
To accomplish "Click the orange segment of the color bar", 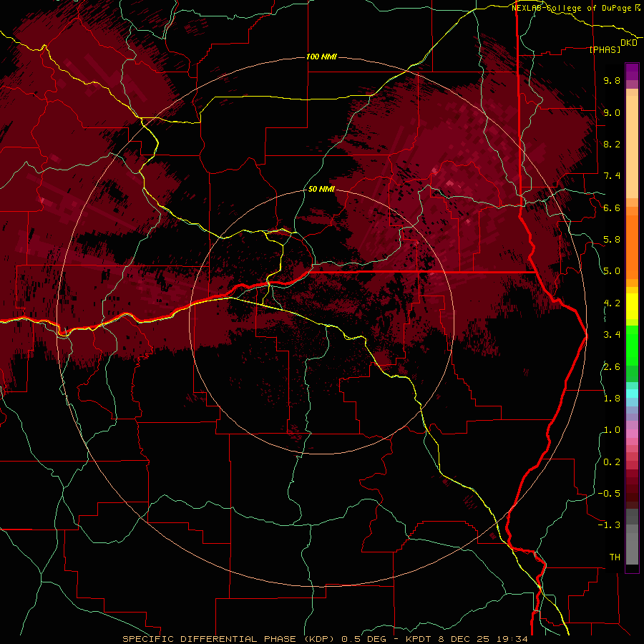I will tap(632, 246).
